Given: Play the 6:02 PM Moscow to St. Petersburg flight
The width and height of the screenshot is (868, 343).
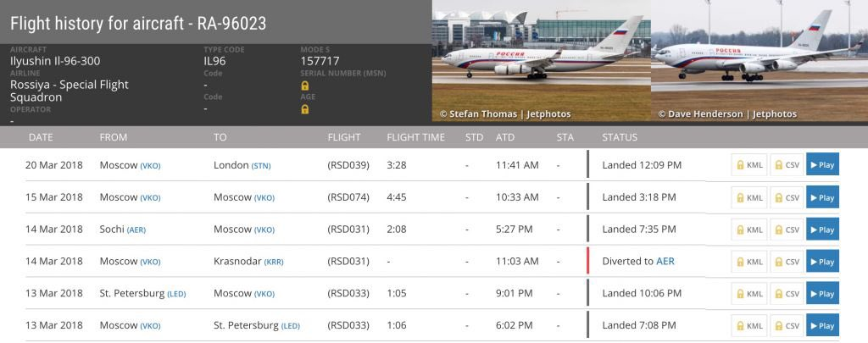Looking at the screenshot, I should point(822,325).
